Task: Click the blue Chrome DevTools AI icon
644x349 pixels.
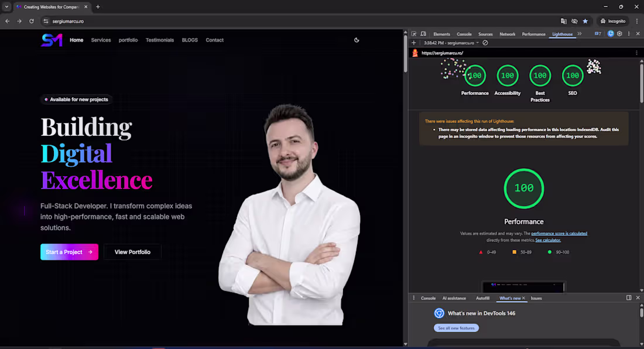Action: point(611,33)
